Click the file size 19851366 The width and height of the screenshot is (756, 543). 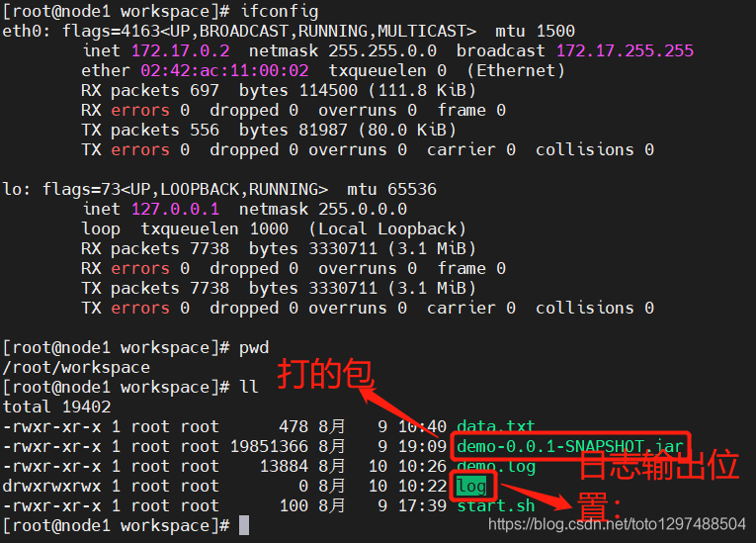[269, 446]
